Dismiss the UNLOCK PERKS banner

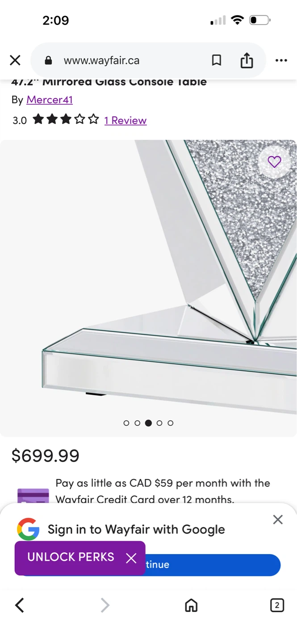click(x=131, y=558)
